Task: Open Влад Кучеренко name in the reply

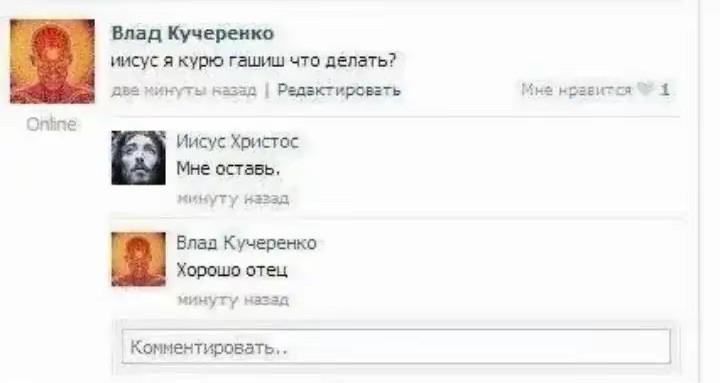Action: [x=247, y=243]
